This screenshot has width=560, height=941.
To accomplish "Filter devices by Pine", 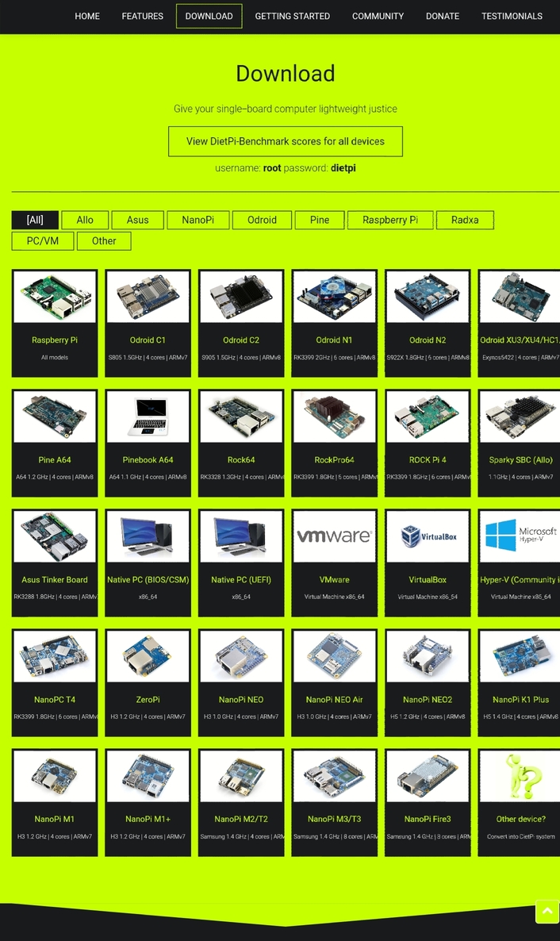I will point(320,220).
